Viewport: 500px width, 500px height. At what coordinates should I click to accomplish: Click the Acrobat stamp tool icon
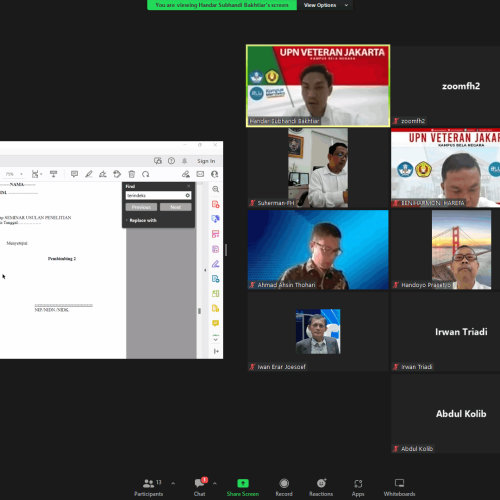[x=117, y=174]
